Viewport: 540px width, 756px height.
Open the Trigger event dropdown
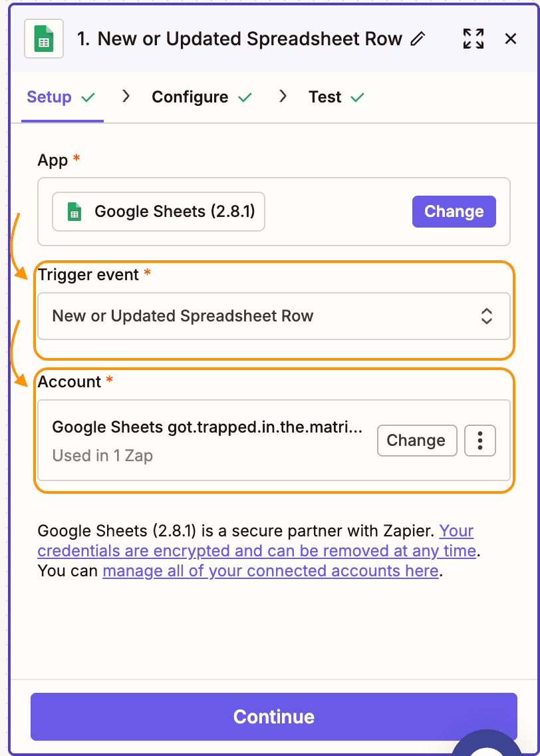[x=274, y=316]
